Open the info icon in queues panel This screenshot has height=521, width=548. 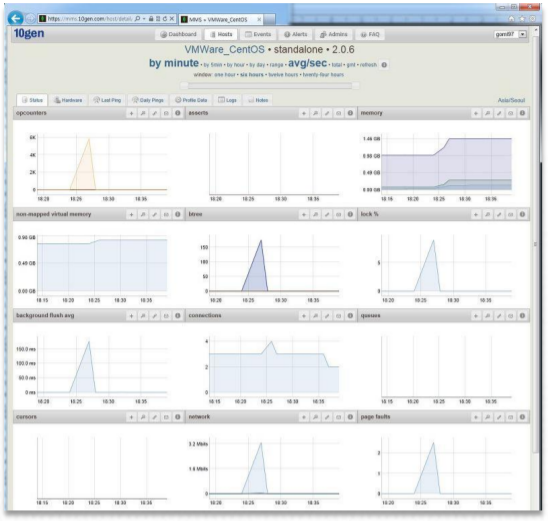pos(522,316)
